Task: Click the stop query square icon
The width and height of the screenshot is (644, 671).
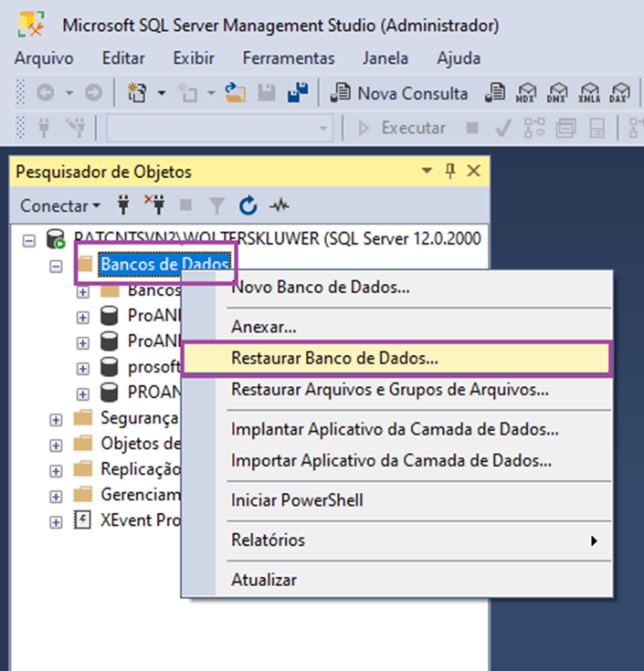Action: (472, 128)
